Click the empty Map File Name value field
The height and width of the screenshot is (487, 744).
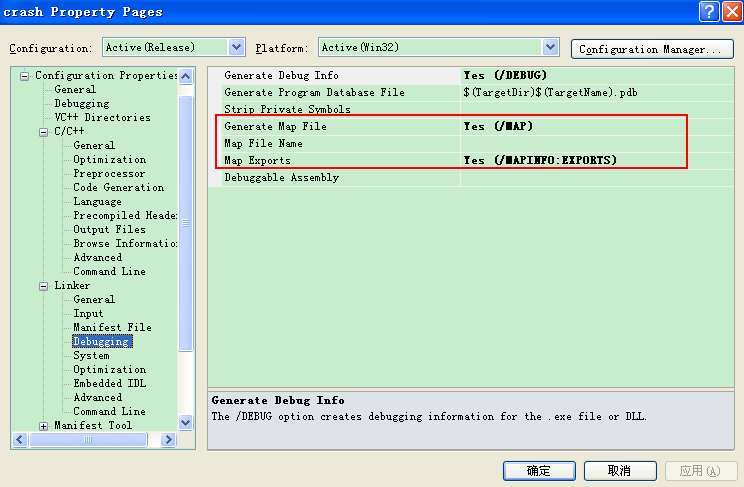click(596, 144)
